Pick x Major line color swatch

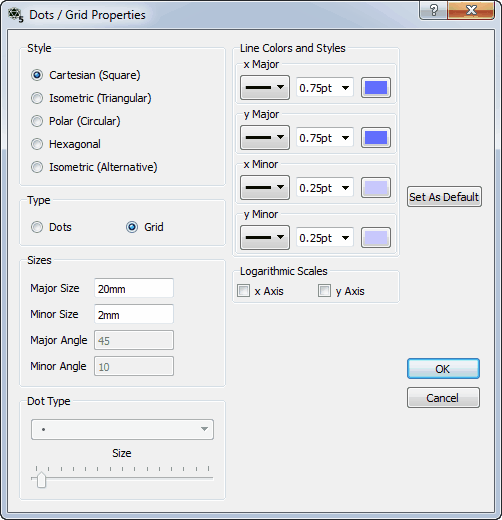(x=376, y=88)
